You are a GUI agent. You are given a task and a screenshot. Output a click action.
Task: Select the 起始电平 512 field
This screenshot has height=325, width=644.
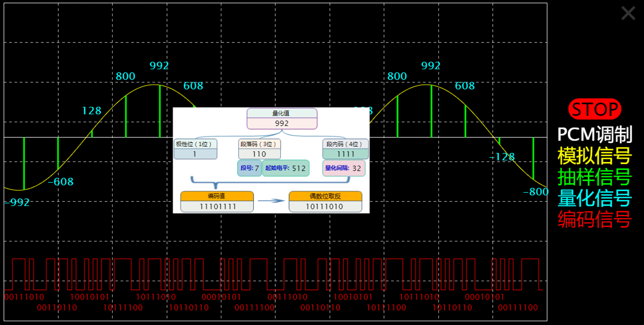(285, 168)
